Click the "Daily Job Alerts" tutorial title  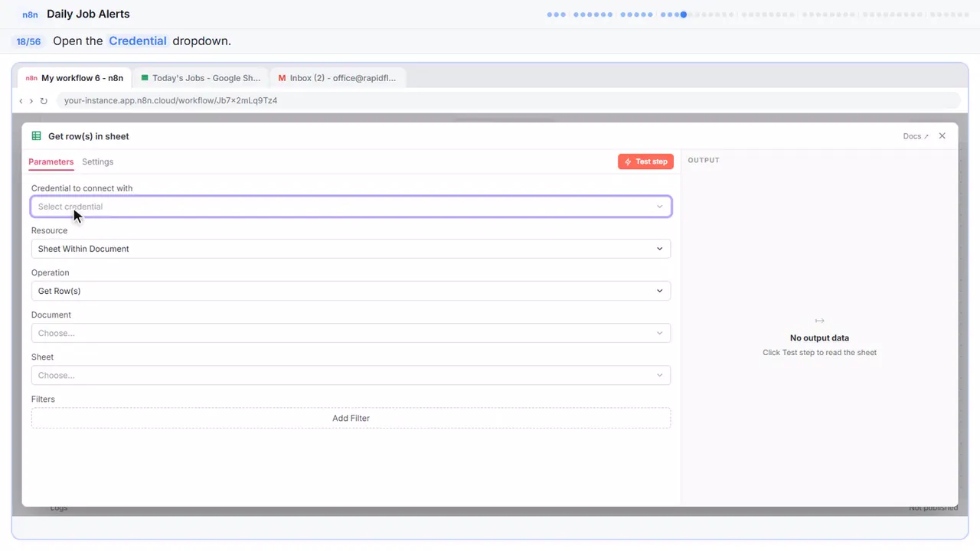88,14
